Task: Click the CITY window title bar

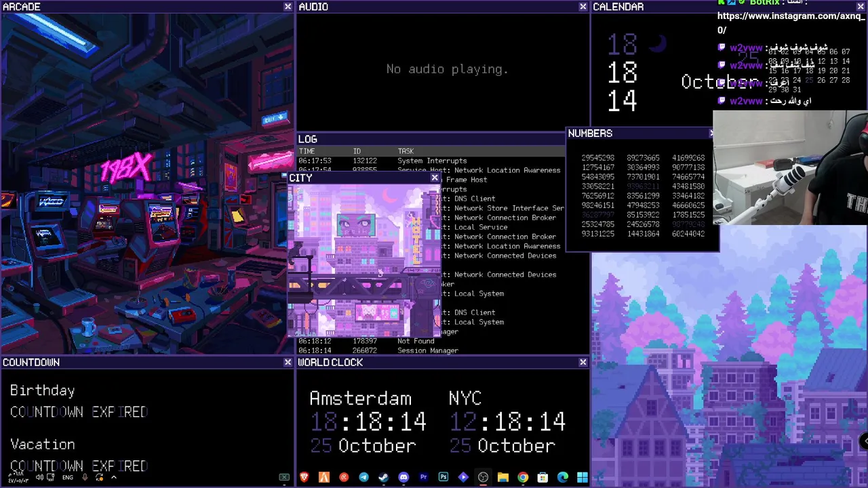Action: [x=364, y=178]
